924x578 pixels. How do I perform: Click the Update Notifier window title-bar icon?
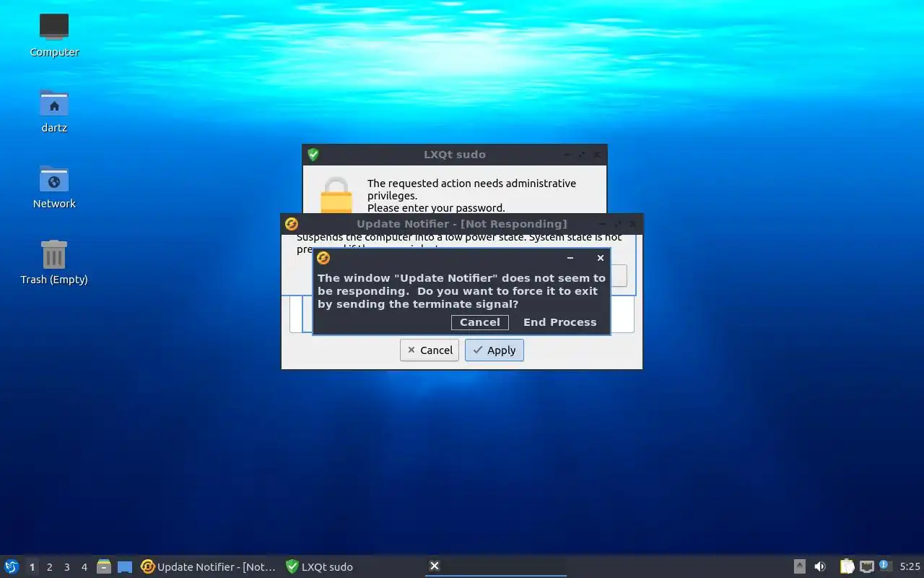292,224
